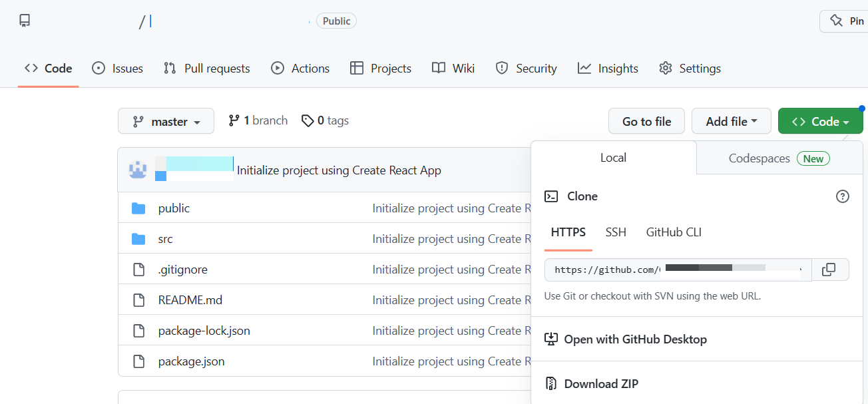Click the Public visibility badge
The height and width of the screenshot is (404, 868).
(336, 21)
